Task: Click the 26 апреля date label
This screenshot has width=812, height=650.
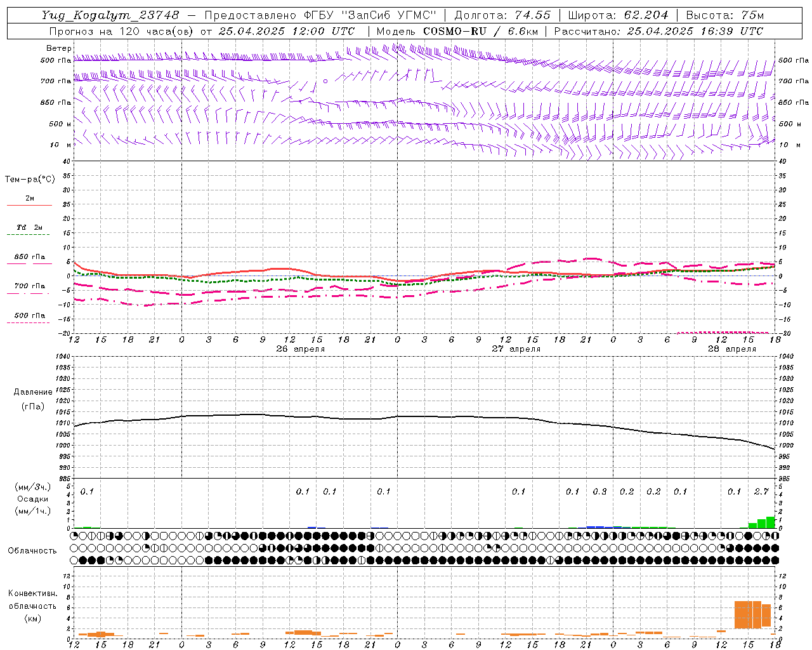Action: click(x=300, y=349)
